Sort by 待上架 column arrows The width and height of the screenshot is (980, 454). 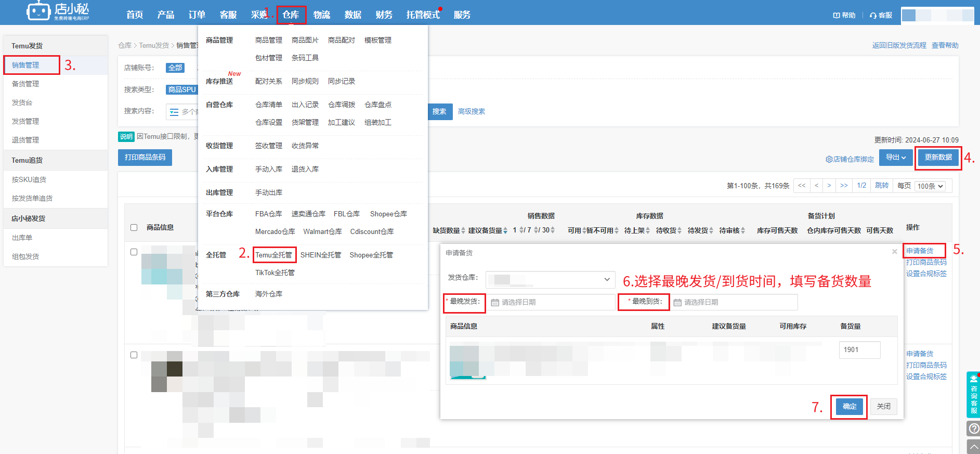click(648, 230)
